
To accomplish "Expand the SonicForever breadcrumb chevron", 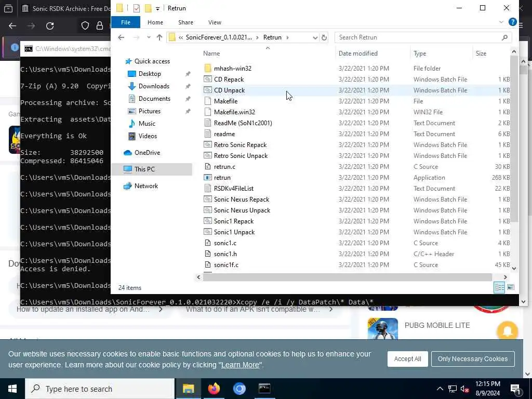I will pos(257,37).
